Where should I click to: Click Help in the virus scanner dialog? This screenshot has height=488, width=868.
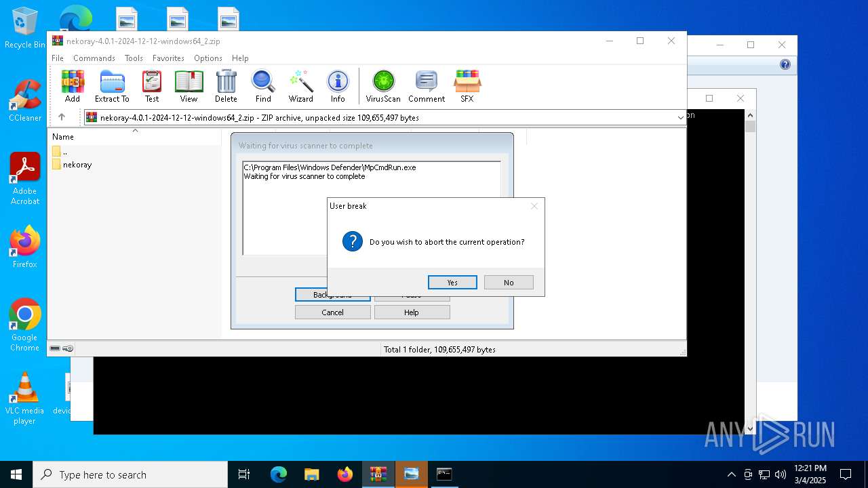click(x=412, y=312)
